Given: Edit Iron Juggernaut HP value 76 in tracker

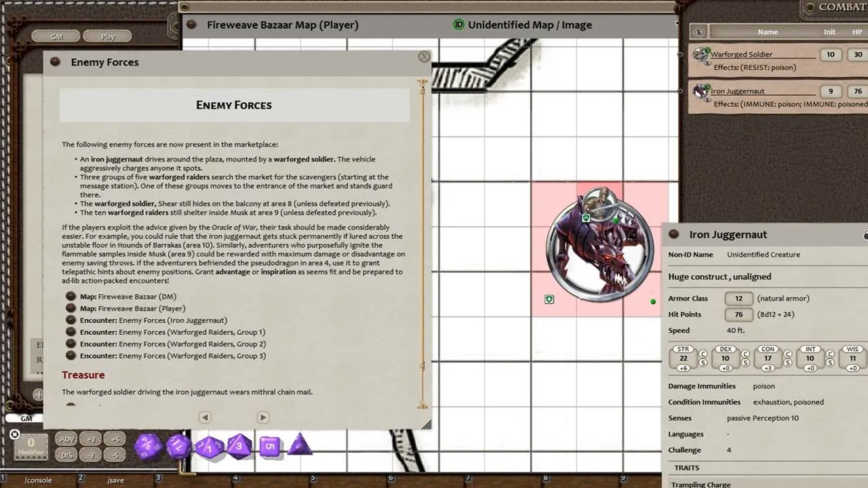Looking at the screenshot, I should pyautogui.click(x=858, y=91).
